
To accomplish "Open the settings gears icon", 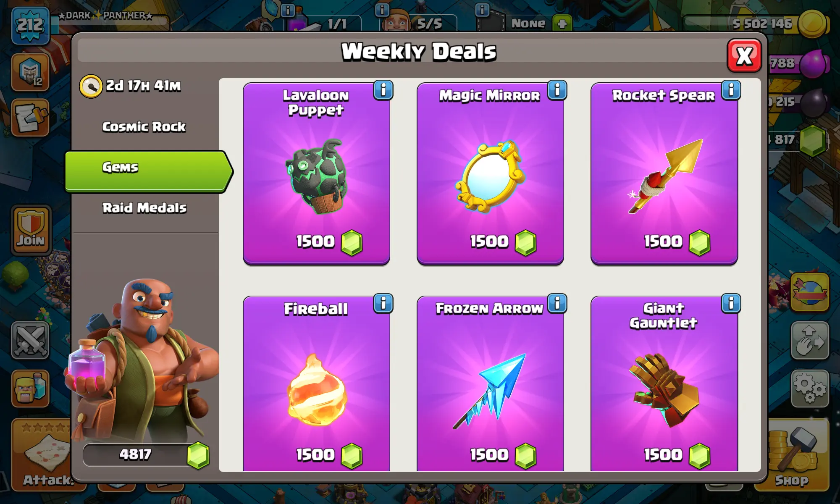I will (x=810, y=388).
